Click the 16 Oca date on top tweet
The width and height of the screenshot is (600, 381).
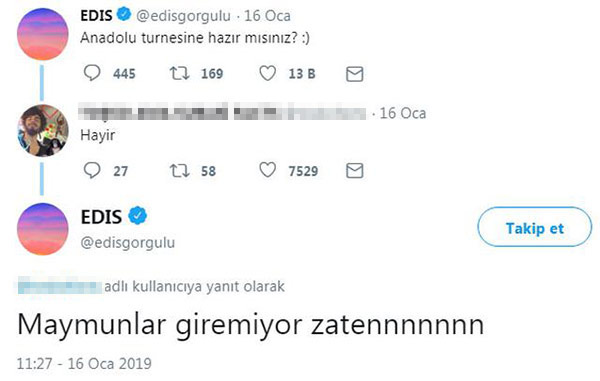267,16
